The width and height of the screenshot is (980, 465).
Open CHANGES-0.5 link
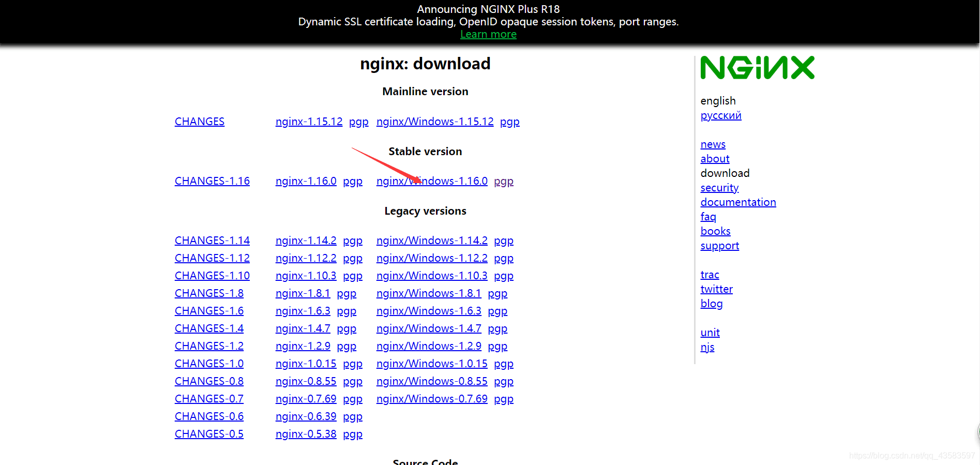[209, 434]
